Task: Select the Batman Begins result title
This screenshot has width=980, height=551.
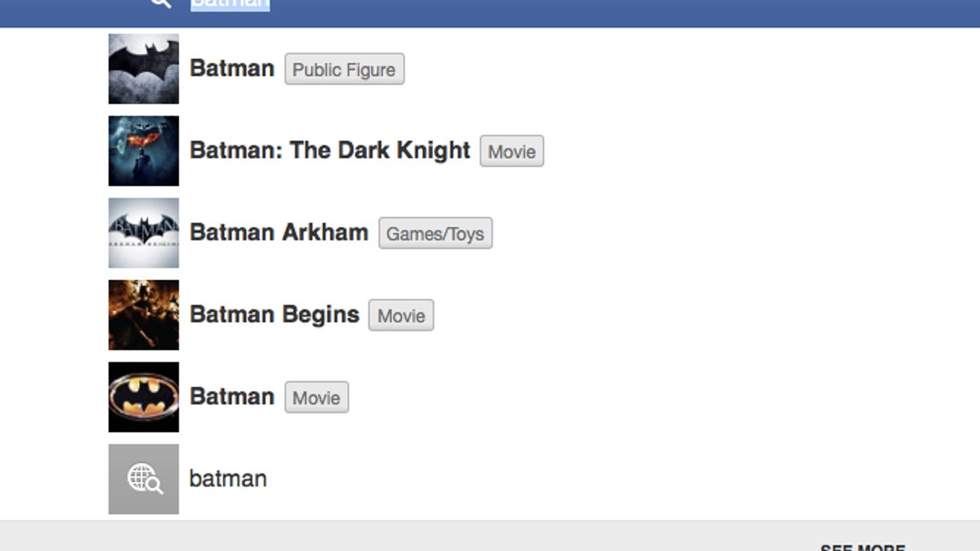Action: point(274,315)
